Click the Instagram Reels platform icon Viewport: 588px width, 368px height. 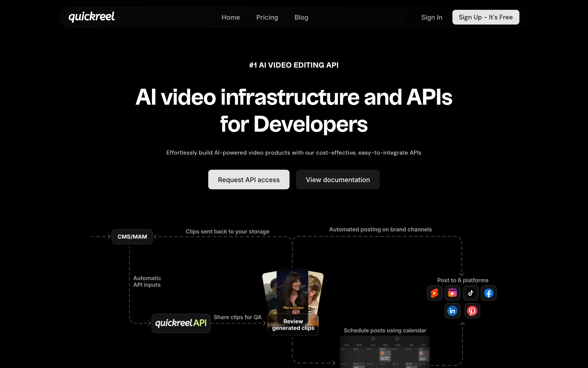point(452,293)
